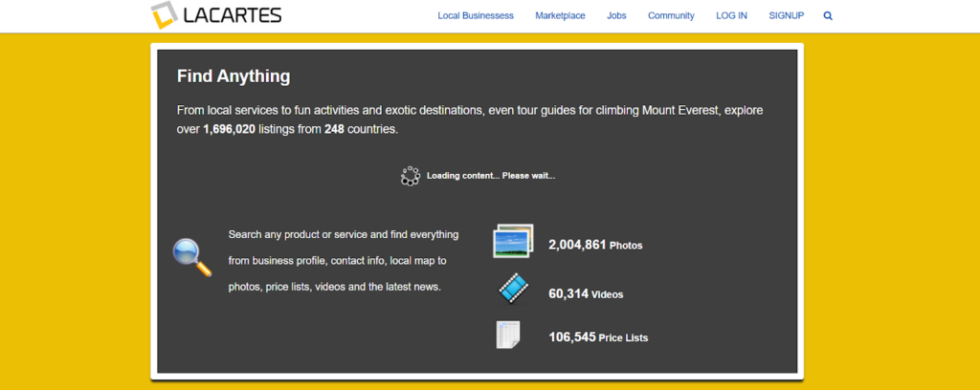Click the 1,696,020 listings count
980x390 pixels.
[x=230, y=130]
